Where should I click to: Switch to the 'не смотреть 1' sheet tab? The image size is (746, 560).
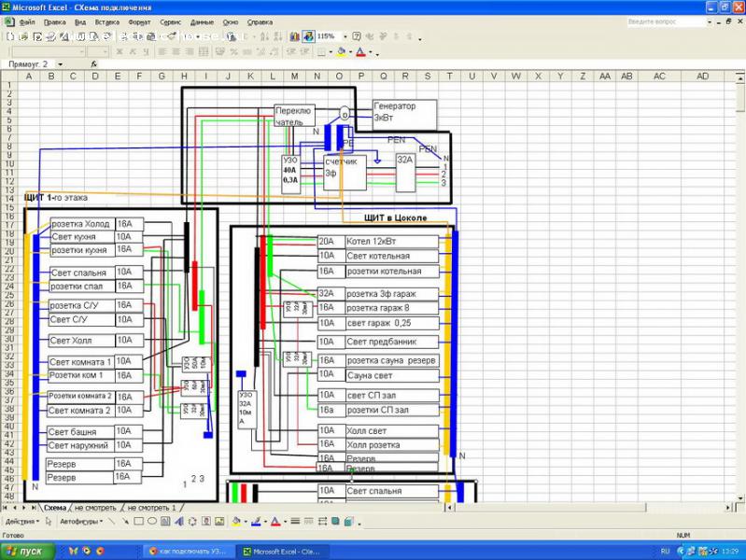coord(152,507)
